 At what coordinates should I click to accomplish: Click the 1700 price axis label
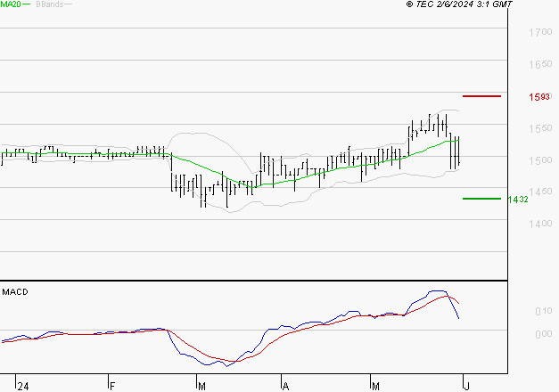point(540,32)
